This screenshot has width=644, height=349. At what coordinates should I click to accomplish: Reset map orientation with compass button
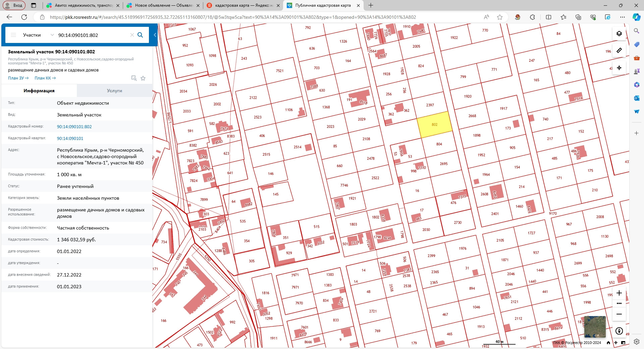tap(619, 331)
